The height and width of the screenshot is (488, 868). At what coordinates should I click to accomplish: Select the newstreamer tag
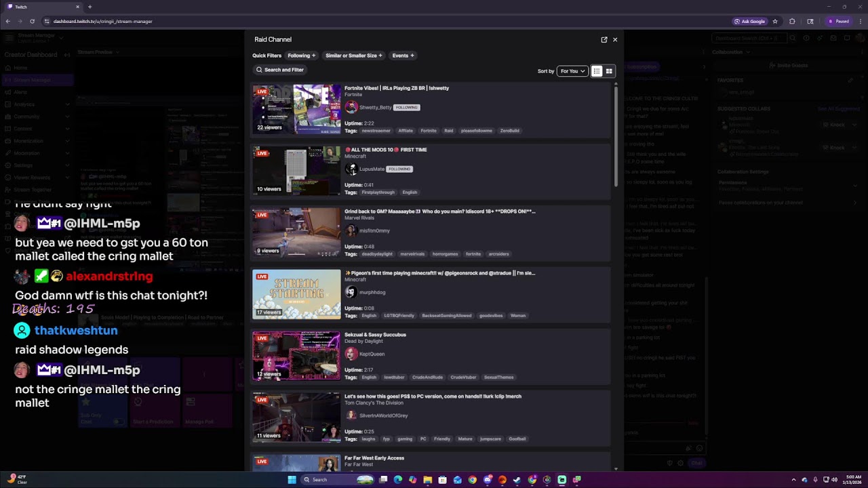pos(376,131)
